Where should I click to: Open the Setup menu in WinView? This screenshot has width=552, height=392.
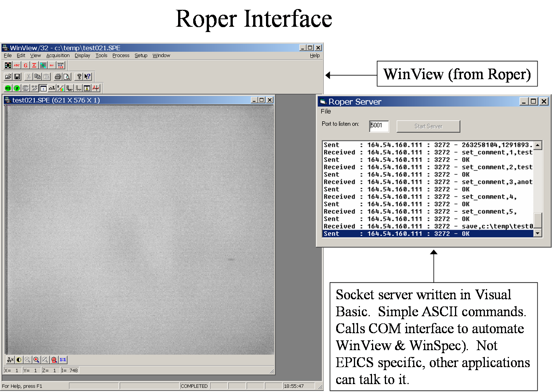click(x=141, y=55)
